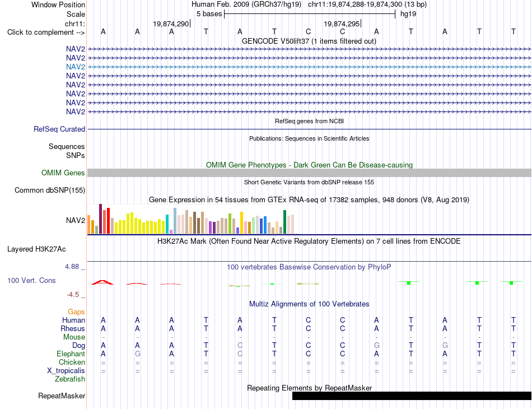Image resolution: width=532 pixels, height=409 pixels.
Task: Click the GENCODE V50lift37 track title
Action: [x=309, y=41]
